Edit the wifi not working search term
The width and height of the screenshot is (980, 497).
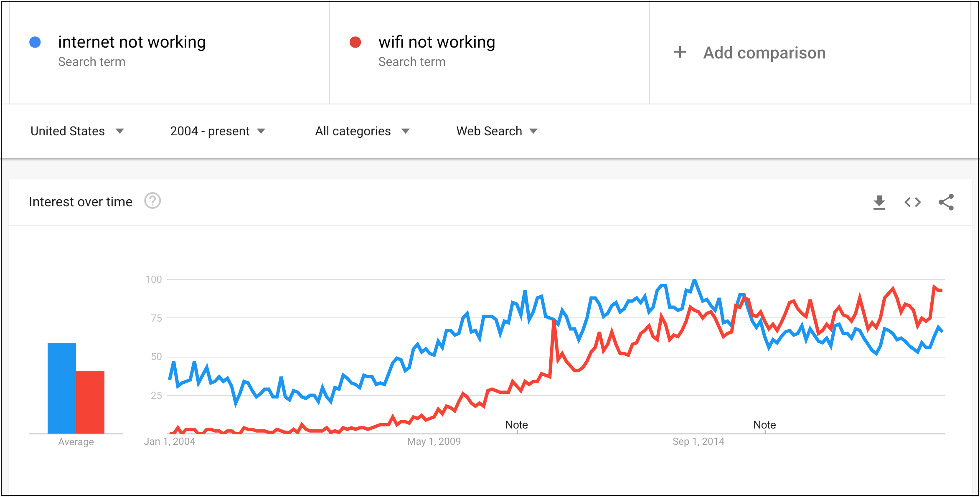coord(437,42)
